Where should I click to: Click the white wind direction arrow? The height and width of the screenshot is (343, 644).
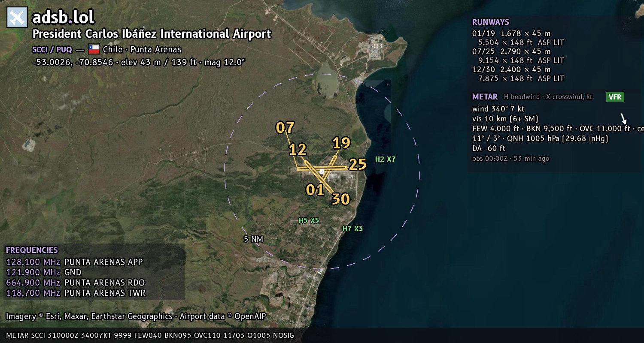pyautogui.click(x=624, y=118)
